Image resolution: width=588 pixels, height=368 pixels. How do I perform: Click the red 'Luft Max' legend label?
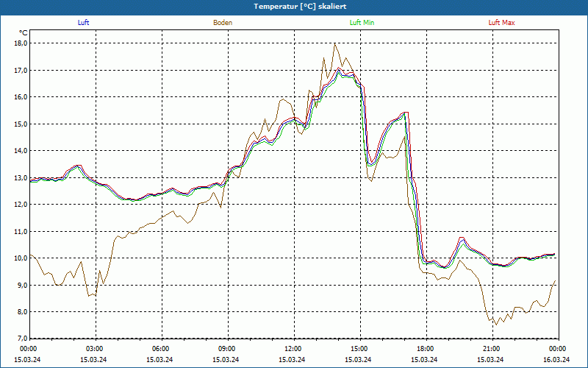[501, 23]
